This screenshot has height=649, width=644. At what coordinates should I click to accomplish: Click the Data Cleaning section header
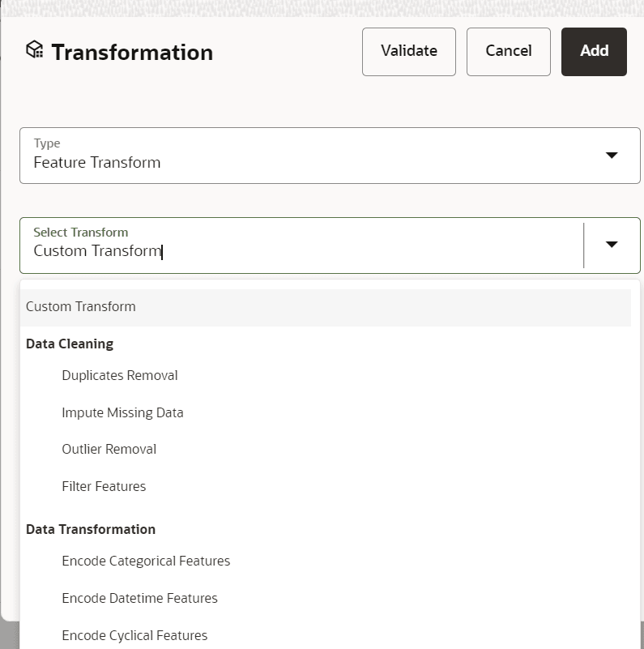(69, 344)
